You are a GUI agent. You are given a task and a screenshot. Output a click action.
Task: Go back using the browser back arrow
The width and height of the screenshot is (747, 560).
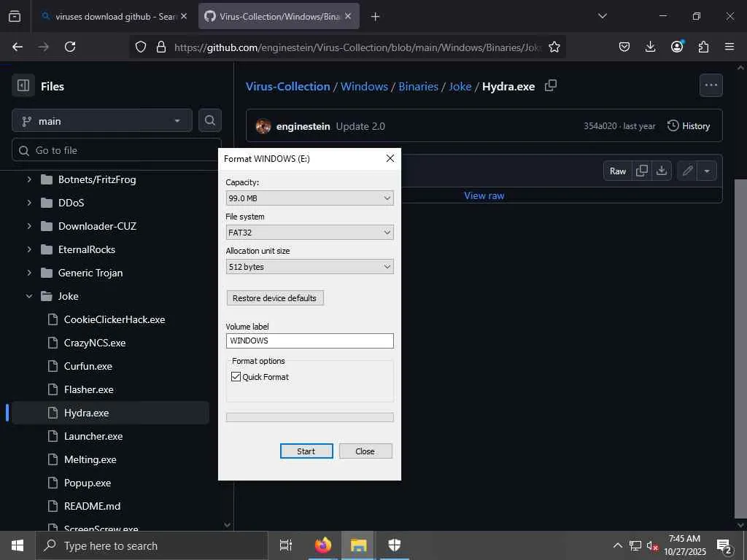point(18,47)
